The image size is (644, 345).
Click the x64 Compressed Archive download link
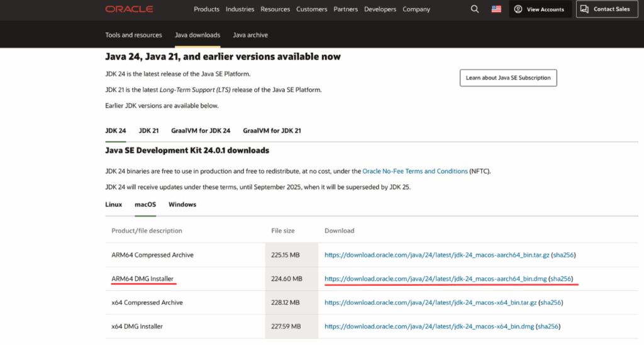click(x=430, y=303)
